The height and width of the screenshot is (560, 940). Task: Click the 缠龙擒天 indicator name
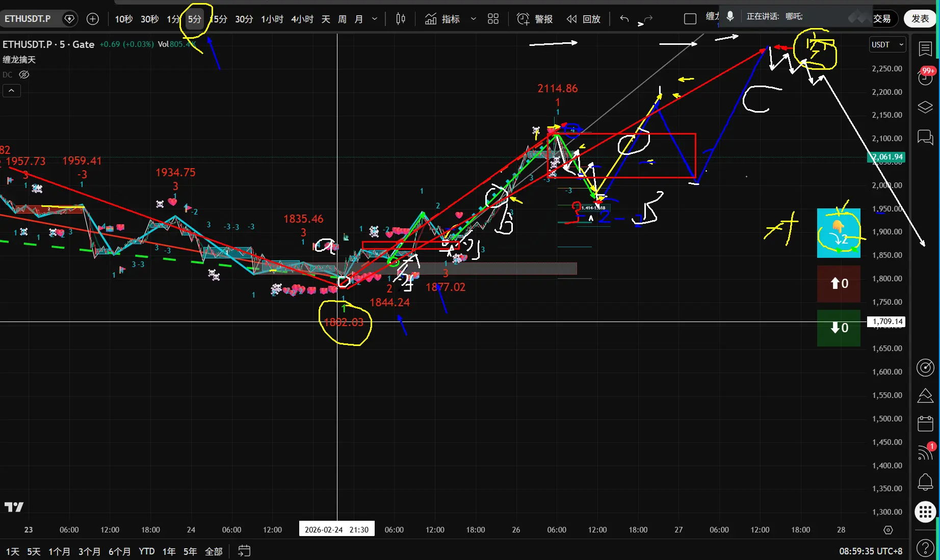click(19, 60)
